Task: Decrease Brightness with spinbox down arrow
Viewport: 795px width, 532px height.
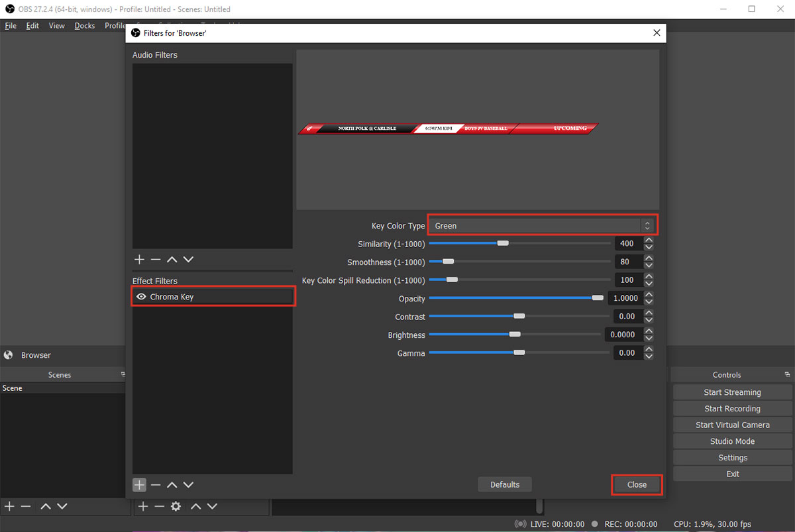Action: [649, 339]
